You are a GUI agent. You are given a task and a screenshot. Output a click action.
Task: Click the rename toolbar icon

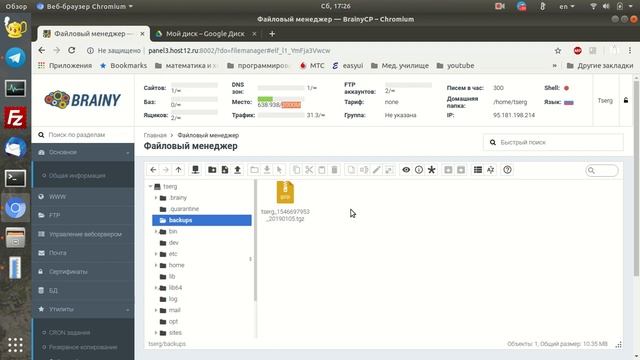364,170
